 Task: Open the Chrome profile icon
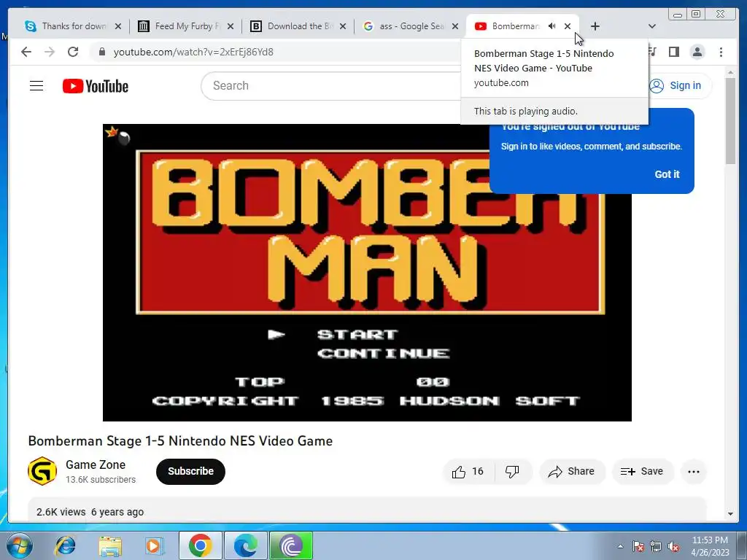coord(697,52)
